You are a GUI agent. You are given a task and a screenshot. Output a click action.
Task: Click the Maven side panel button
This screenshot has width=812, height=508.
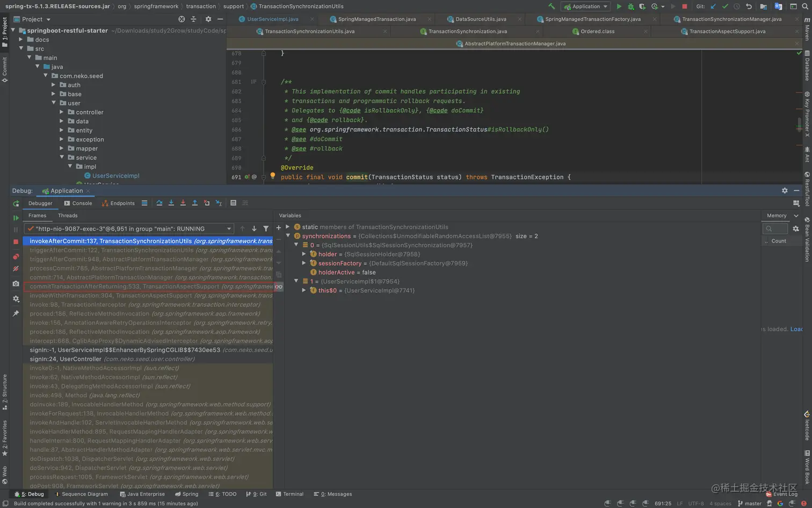tap(807, 29)
